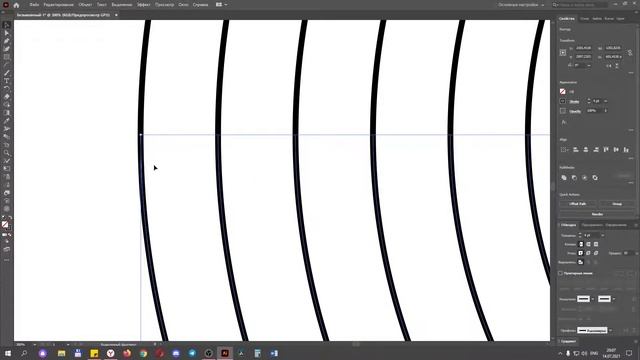Increase stroke weight with the Appearance stepper
Image resolution: width=640 pixels, height=360 pixels.
click(x=589, y=100)
